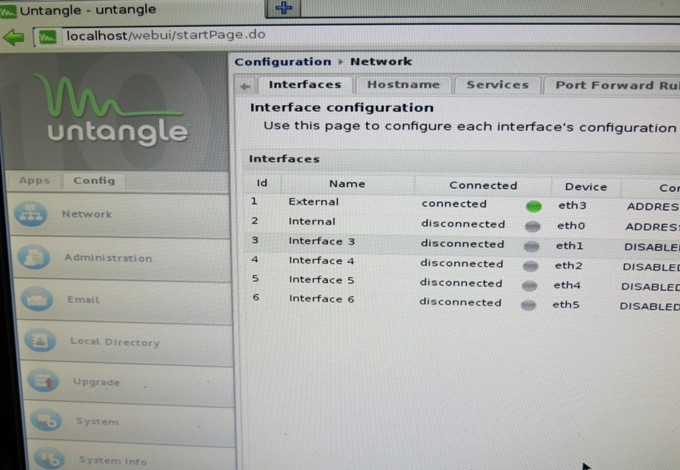Switch to the Interfaces tab

305,85
